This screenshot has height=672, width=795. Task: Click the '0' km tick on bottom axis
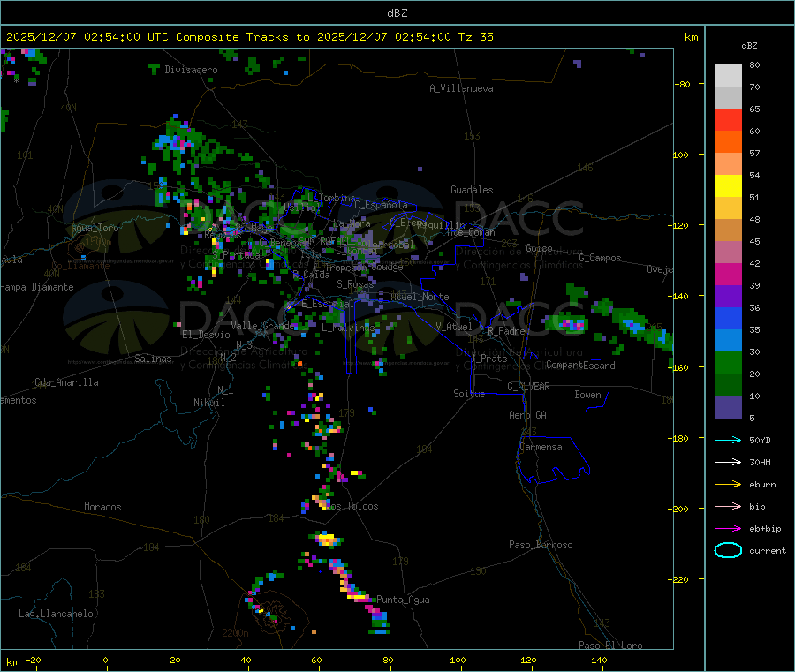(105, 661)
